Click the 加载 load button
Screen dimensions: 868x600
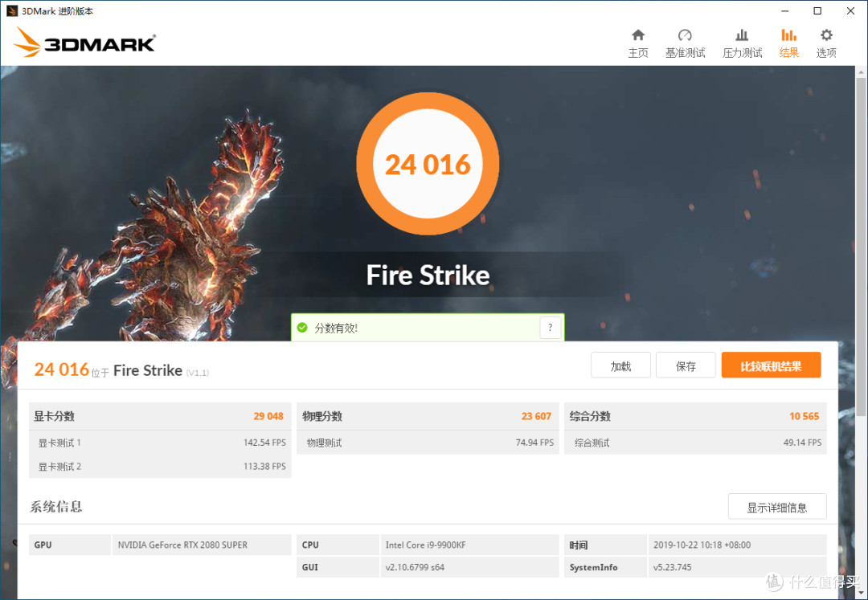tap(620, 365)
